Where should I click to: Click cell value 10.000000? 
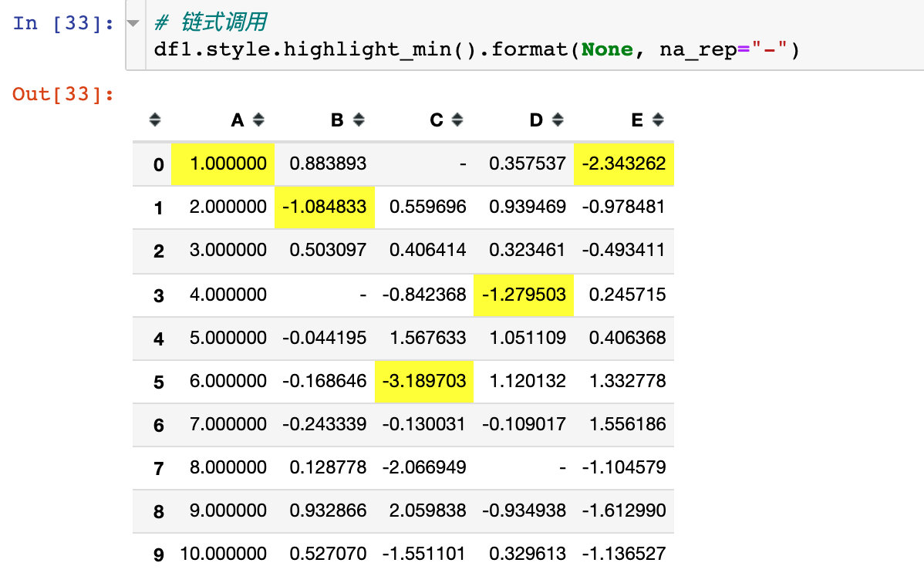224,554
